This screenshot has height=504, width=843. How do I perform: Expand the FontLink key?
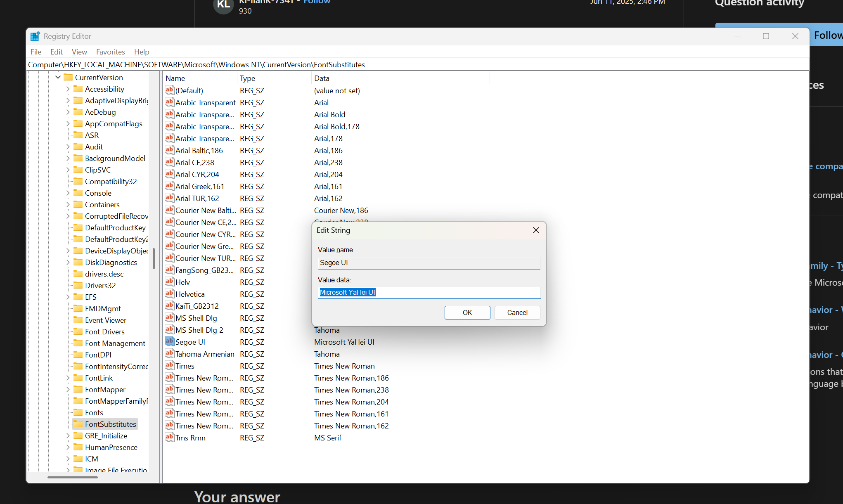pyautogui.click(x=68, y=378)
